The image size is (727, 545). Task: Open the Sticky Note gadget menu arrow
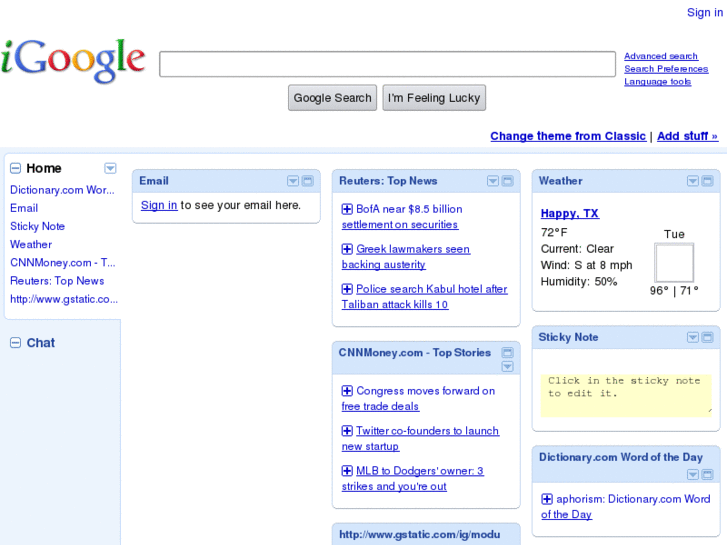tap(693, 337)
